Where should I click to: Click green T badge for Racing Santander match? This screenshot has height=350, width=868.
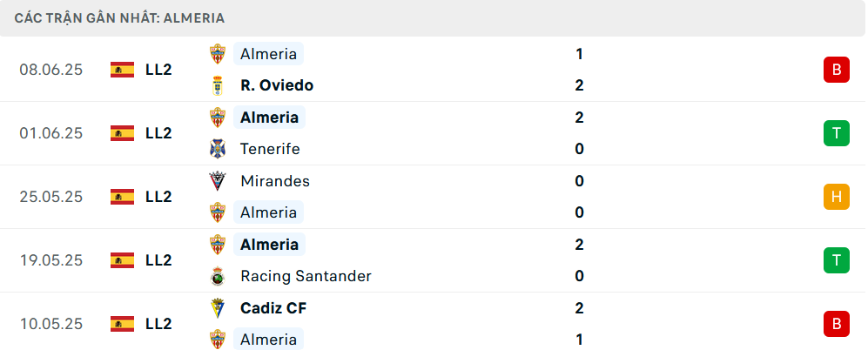[836, 260]
